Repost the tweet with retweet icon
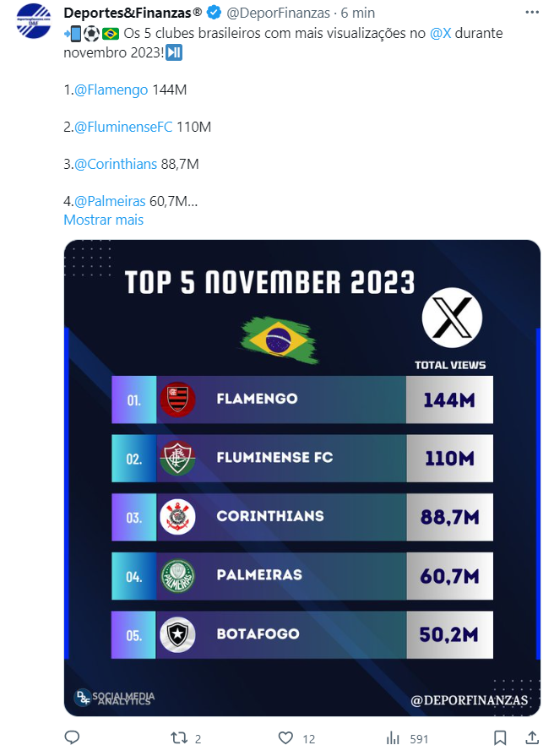This screenshot has width=554, height=756. pos(179,737)
